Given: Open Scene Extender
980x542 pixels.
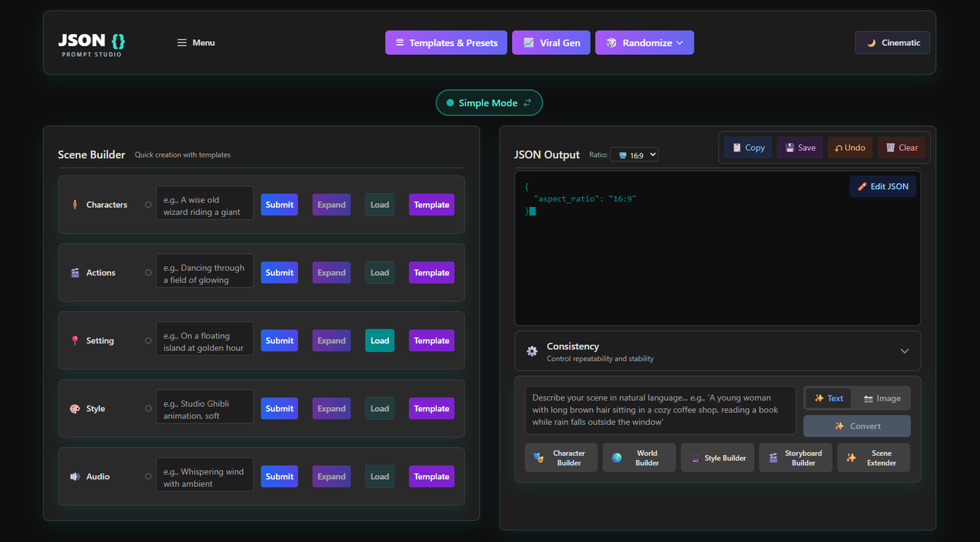Looking at the screenshot, I should tap(873, 457).
